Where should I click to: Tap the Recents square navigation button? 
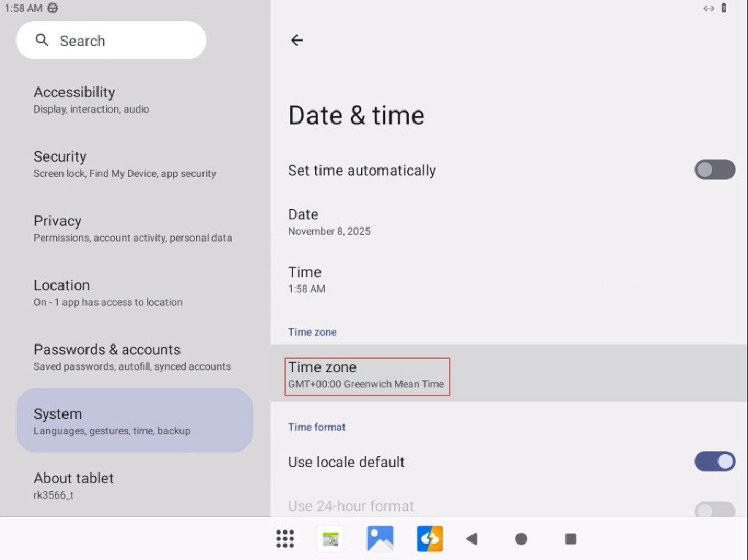571,539
